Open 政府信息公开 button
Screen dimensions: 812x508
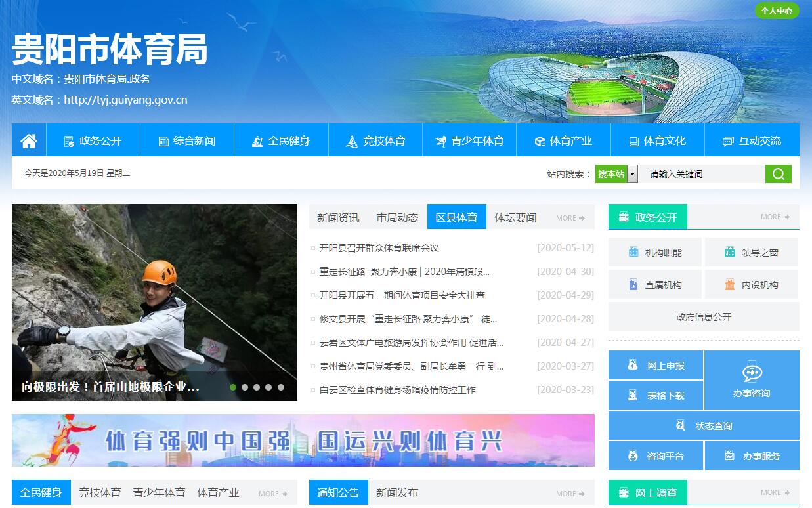tap(704, 316)
